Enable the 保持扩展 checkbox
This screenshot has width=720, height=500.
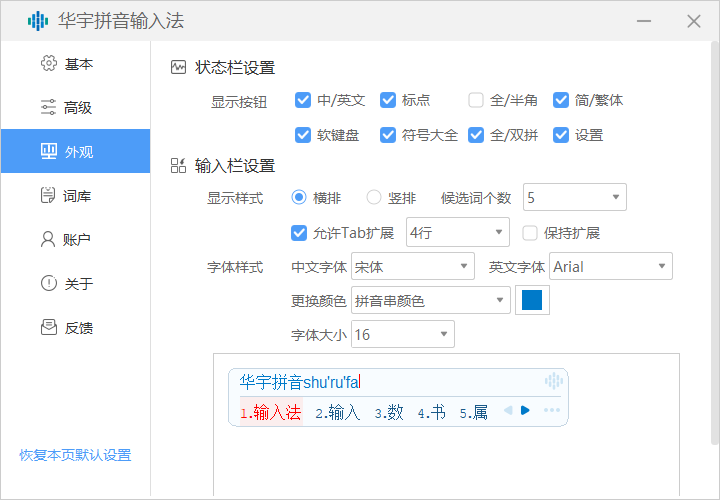(x=530, y=233)
